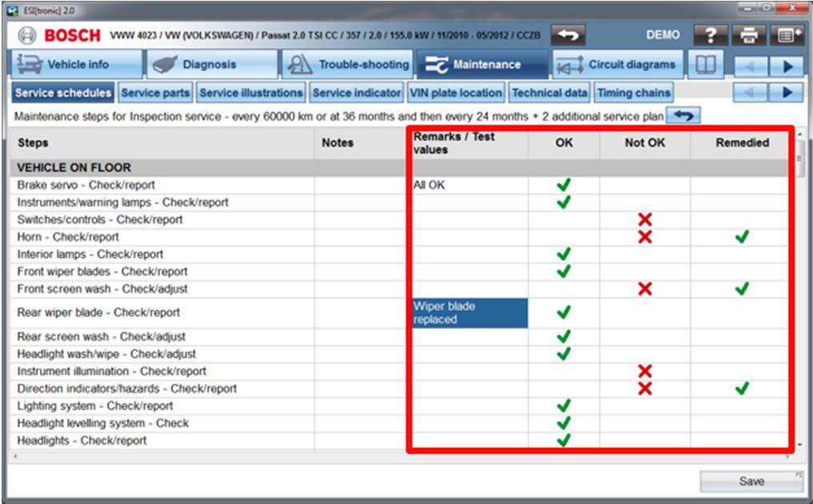
Task: Toggle Not OK mark for Front screen wash
Action: [645, 288]
